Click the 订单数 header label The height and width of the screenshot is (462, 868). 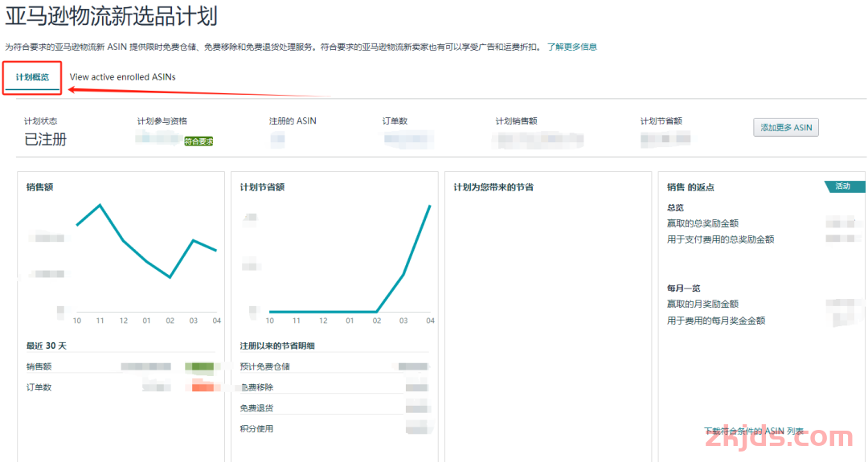pos(395,121)
